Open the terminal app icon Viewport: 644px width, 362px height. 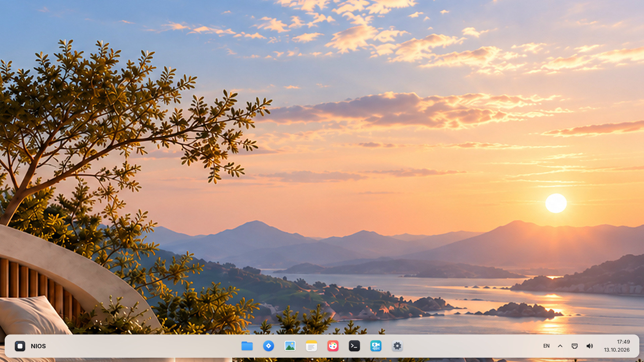click(355, 346)
